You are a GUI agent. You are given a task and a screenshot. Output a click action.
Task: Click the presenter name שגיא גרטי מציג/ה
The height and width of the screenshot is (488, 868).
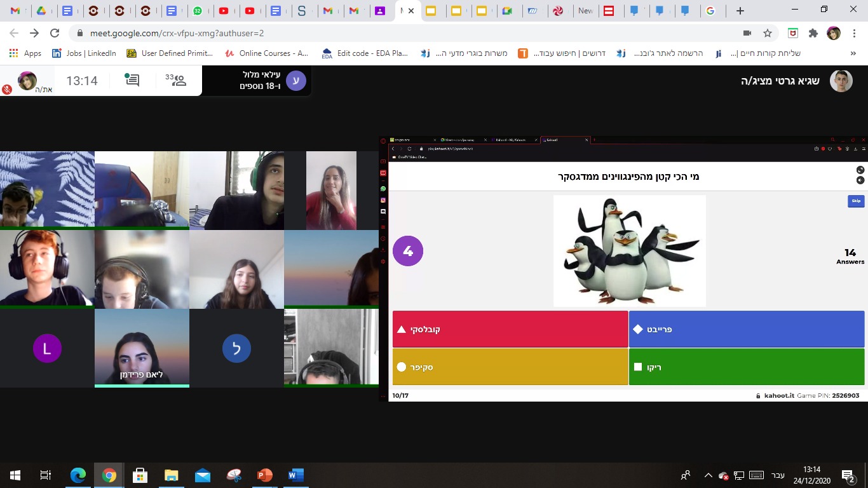780,81
